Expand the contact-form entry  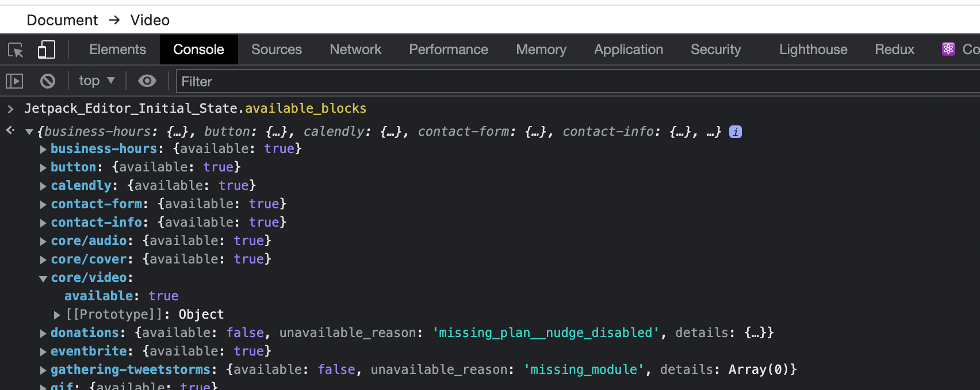[x=43, y=204]
